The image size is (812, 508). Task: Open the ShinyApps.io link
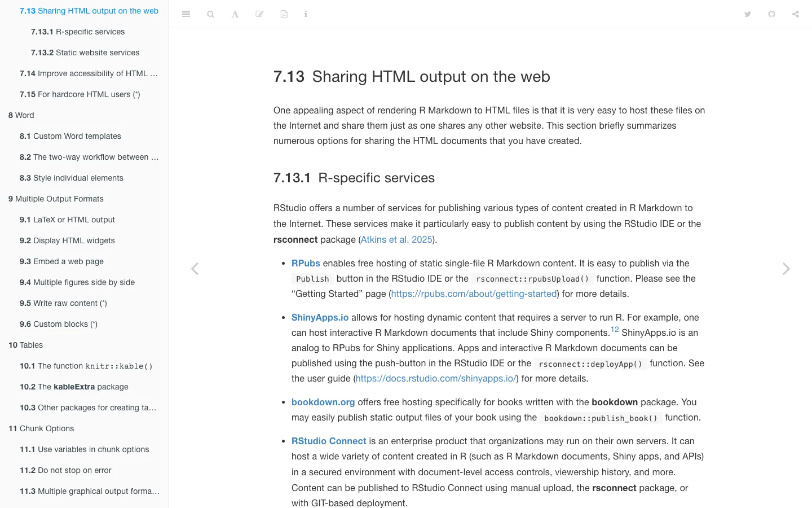click(x=320, y=317)
